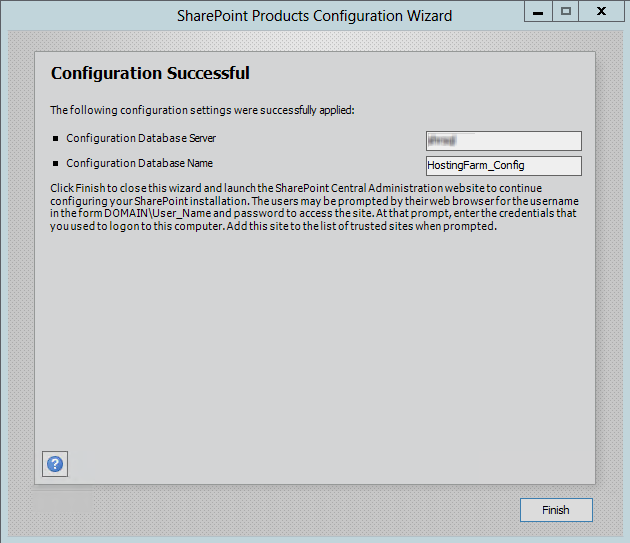
Task: Minimize the configuration wizard window
Action: click(538, 11)
